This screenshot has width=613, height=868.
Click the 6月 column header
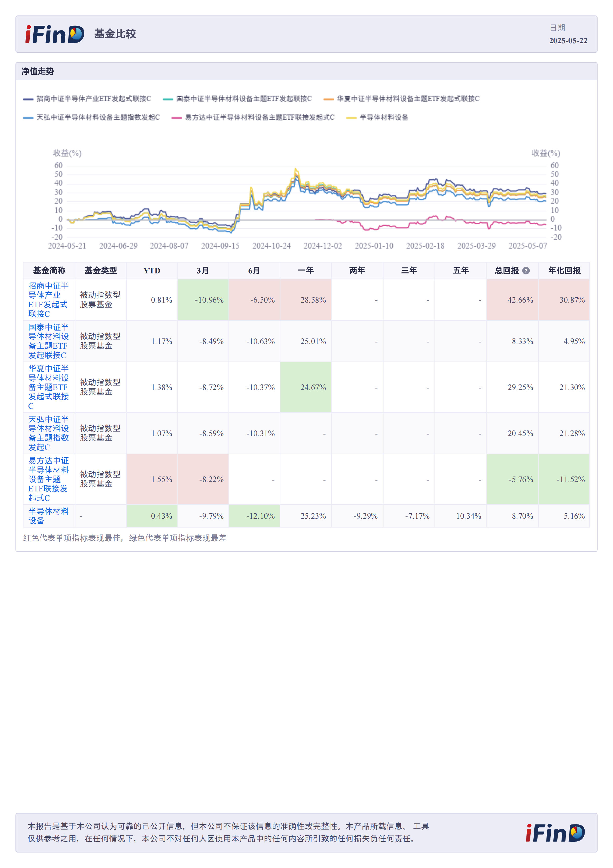tap(254, 271)
